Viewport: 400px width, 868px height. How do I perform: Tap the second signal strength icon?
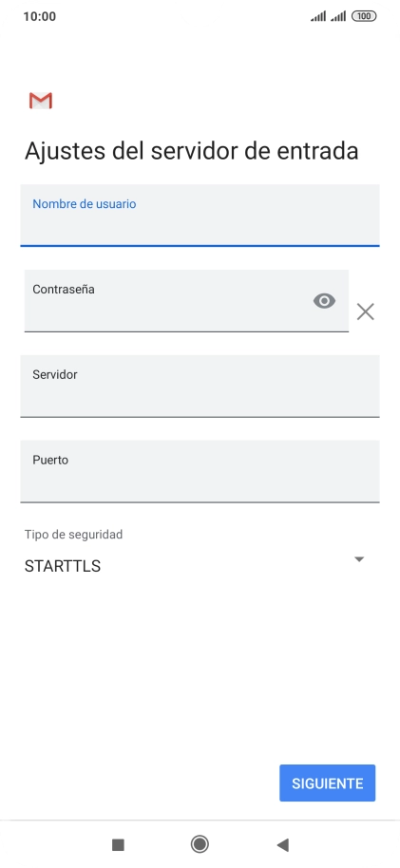tap(338, 16)
